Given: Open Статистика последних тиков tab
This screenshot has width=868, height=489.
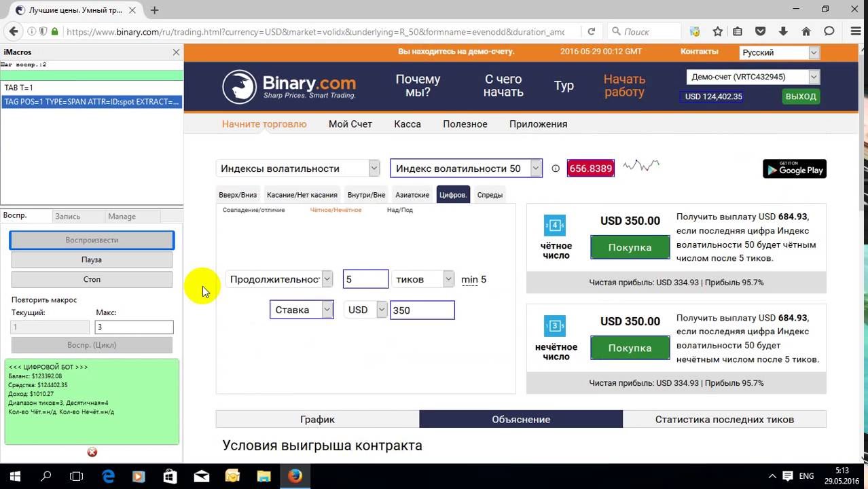Looking at the screenshot, I should click(x=724, y=419).
